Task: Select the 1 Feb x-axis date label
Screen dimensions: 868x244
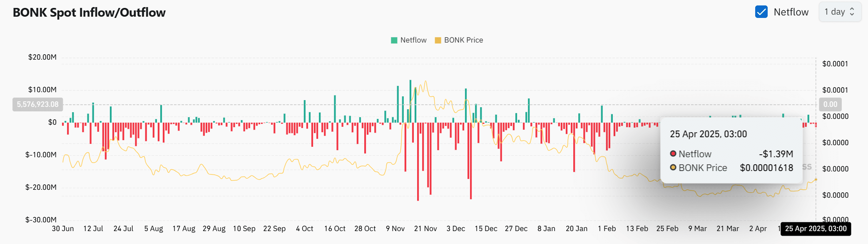Action: click(x=607, y=229)
